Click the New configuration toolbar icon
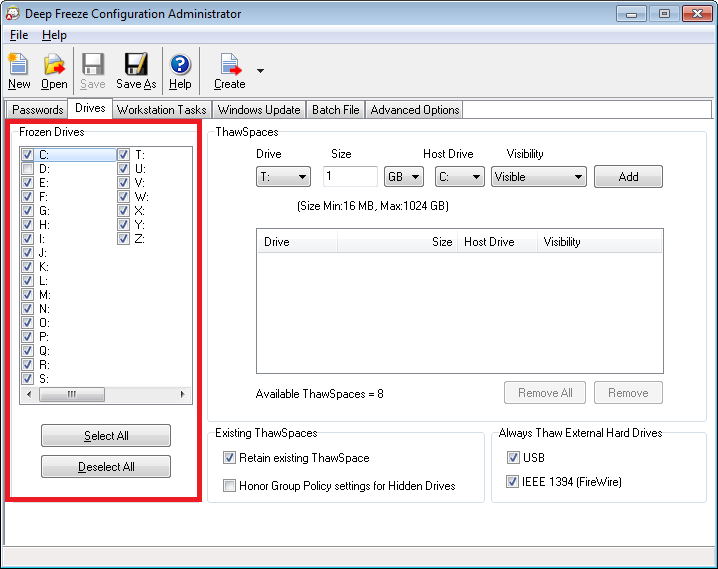 tap(19, 67)
